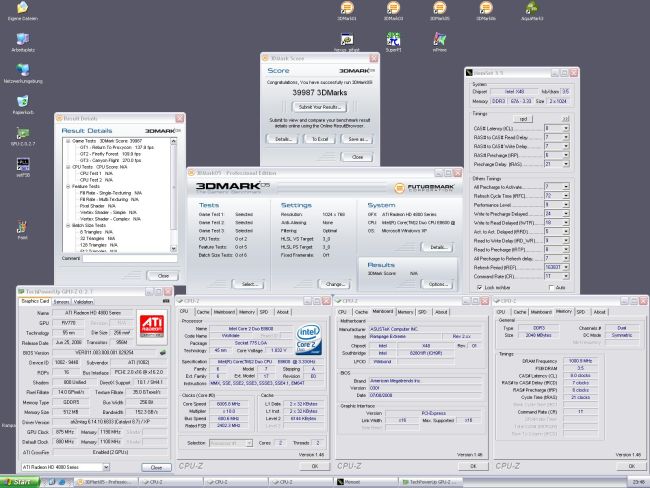Open SPD tab in CPU-Z mainboard window
The image size is (650, 488).
click(422, 312)
